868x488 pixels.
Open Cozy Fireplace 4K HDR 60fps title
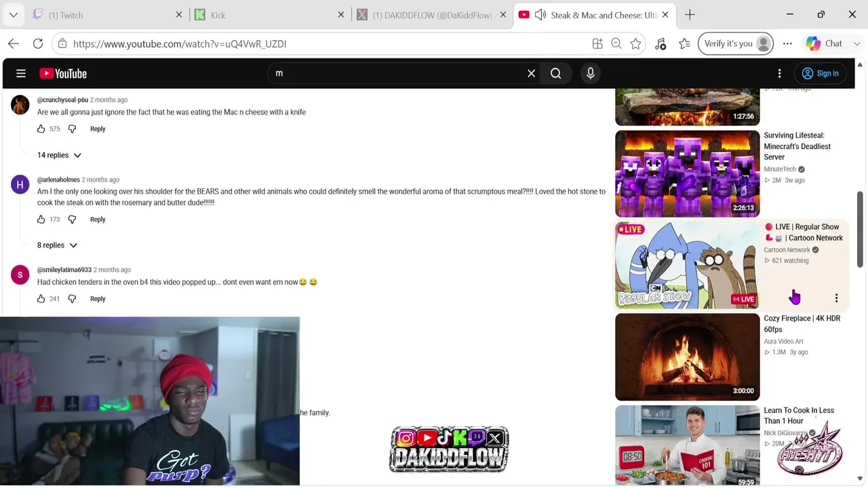pyautogui.click(x=802, y=324)
